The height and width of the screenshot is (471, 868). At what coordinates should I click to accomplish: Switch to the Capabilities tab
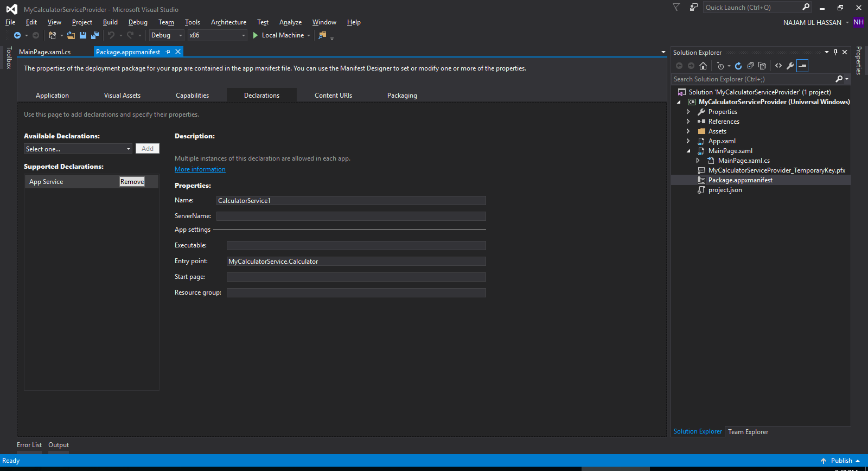tap(192, 96)
